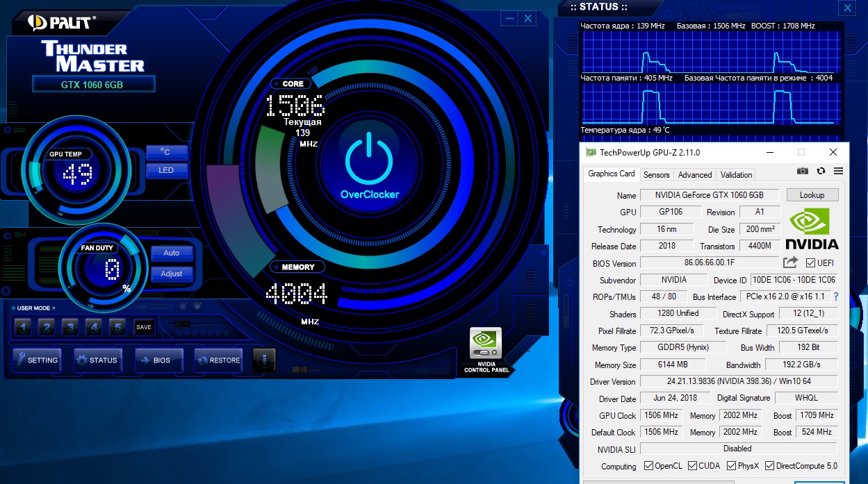The width and height of the screenshot is (868, 484).
Task: Open the SETTING panel
Action: point(37,360)
